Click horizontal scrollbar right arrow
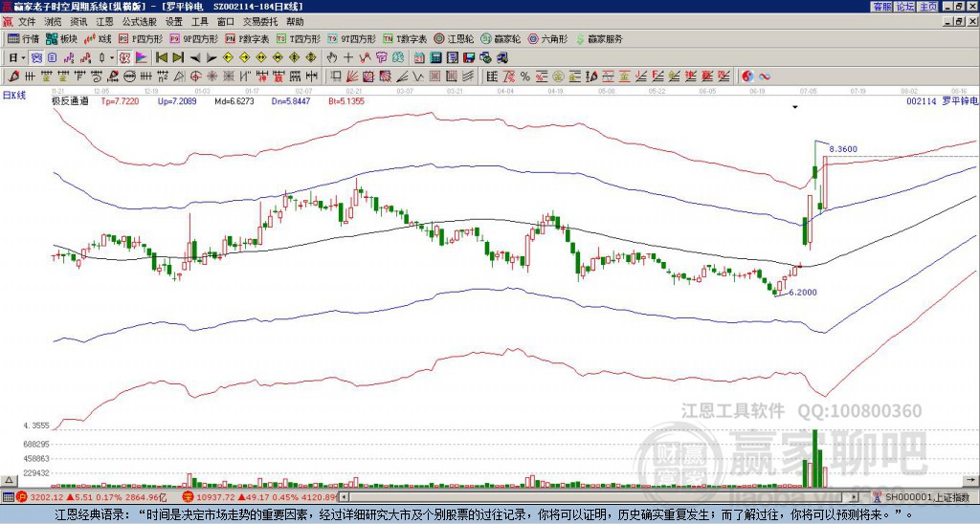 click(855, 497)
